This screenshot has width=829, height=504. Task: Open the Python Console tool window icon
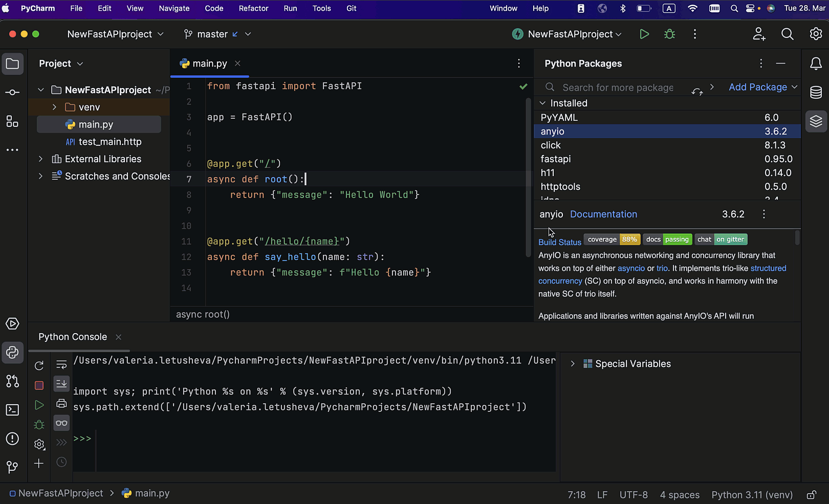pyautogui.click(x=13, y=353)
